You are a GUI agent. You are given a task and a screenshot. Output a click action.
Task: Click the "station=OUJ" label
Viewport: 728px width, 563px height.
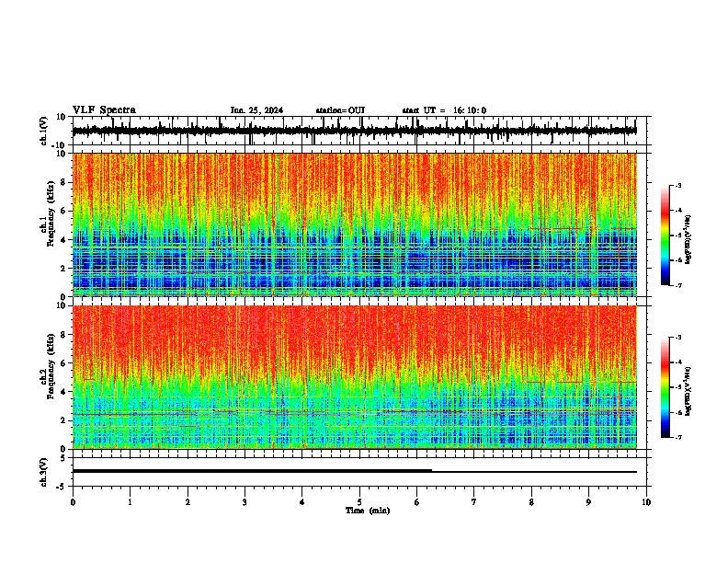coord(340,110)
